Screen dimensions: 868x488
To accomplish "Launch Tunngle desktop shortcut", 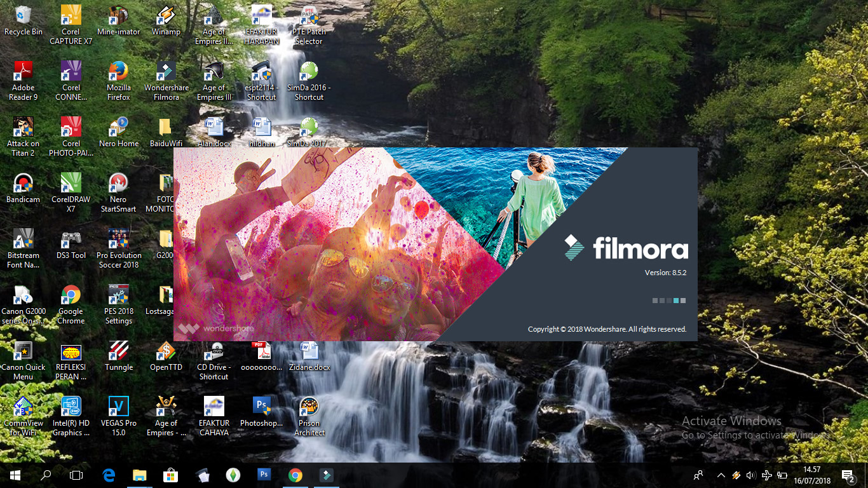I will pos(118,356).
